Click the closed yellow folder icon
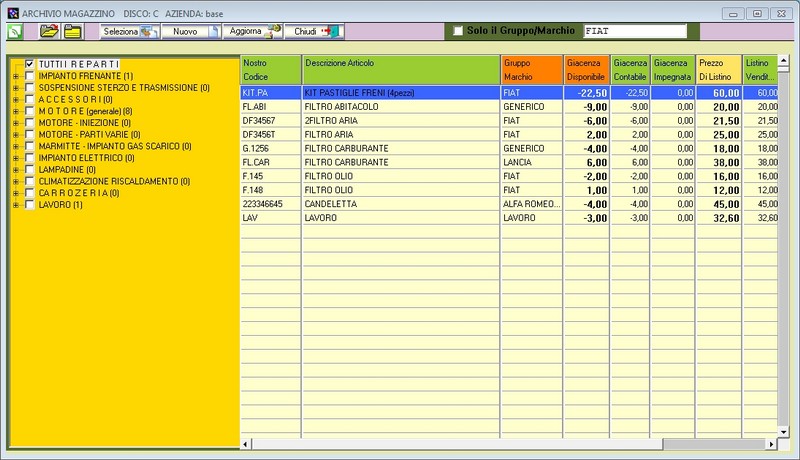Image resolution: width=800 pixels, height=460 pixels. [72, 32]
